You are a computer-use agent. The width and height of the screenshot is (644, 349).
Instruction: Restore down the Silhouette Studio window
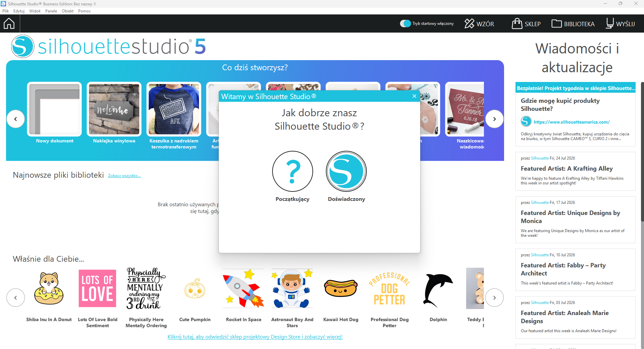tap(621, 4)
